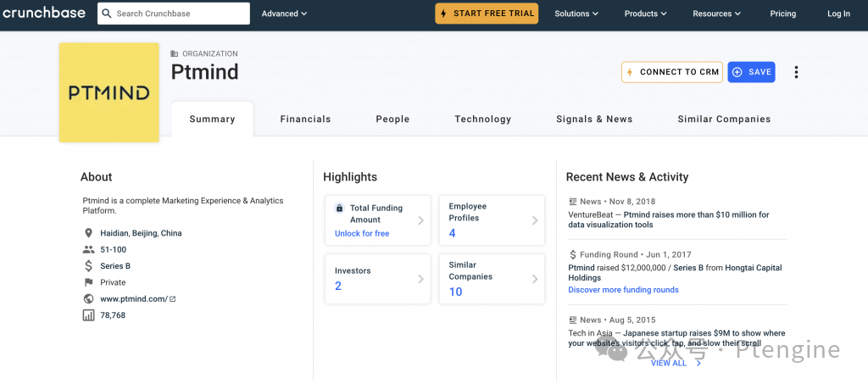The image size is (868, 384).
Task: Expand the Advanced search dropdown
Action: [x=284, y=14]
